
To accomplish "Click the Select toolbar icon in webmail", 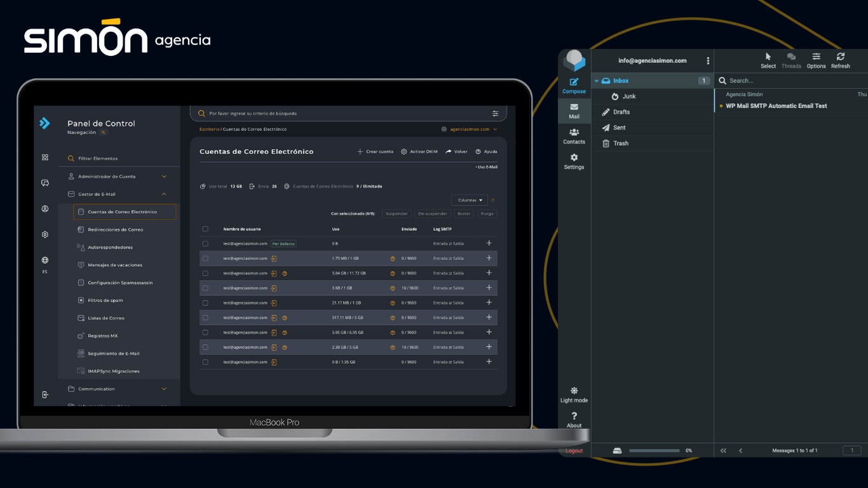I will coord(768,60).
